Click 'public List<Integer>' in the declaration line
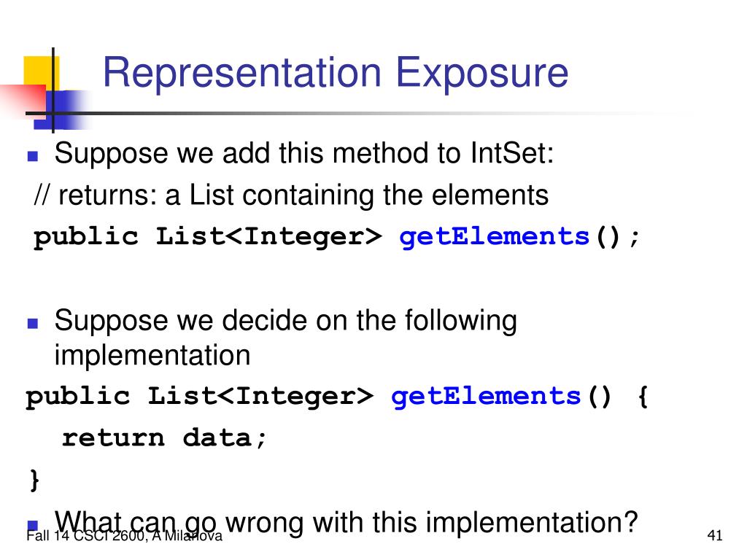Image resolution: width=747 pixels, height=560 pixels. pos(208,237)
